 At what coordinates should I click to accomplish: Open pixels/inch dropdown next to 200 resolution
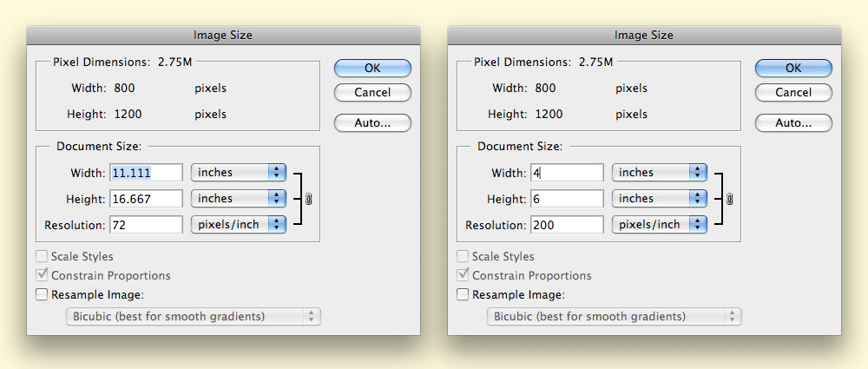[x=660, y=225]
